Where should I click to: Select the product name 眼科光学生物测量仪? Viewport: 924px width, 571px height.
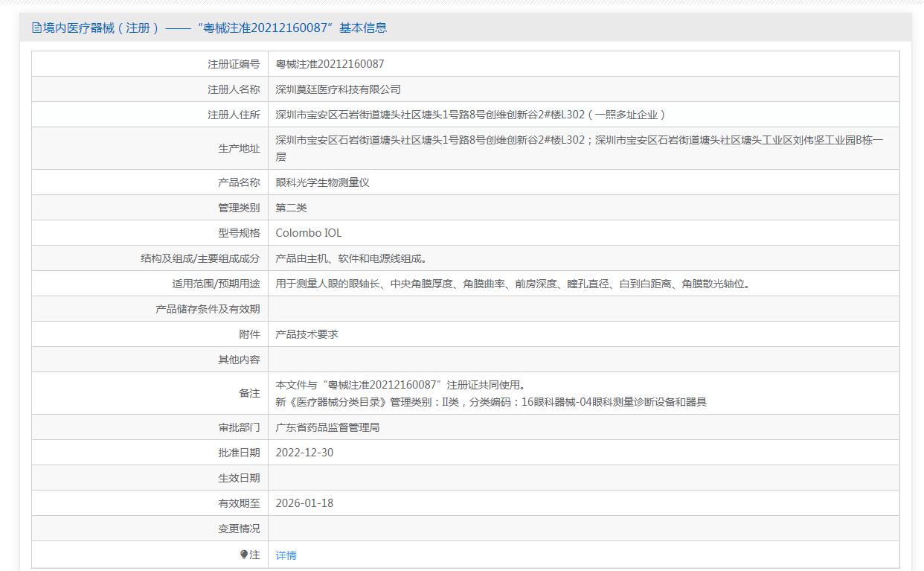pyautogui.click(x=322, y=182)
